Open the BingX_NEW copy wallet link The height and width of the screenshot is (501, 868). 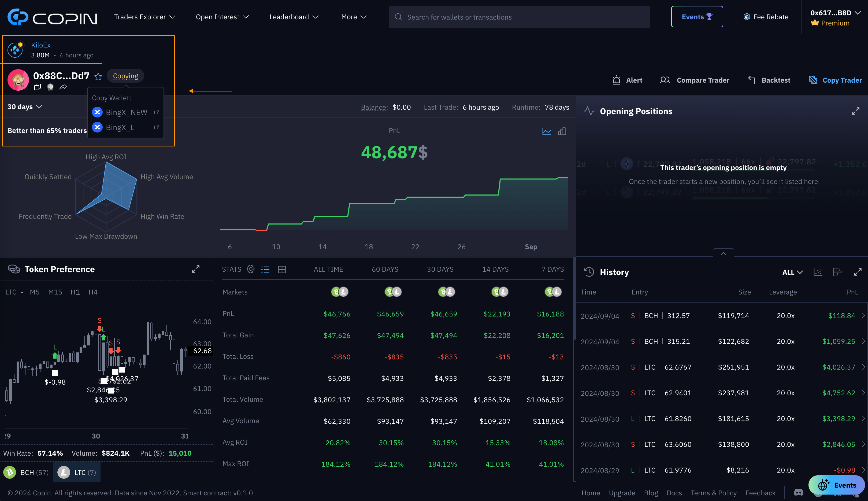[x=157, y=112]
